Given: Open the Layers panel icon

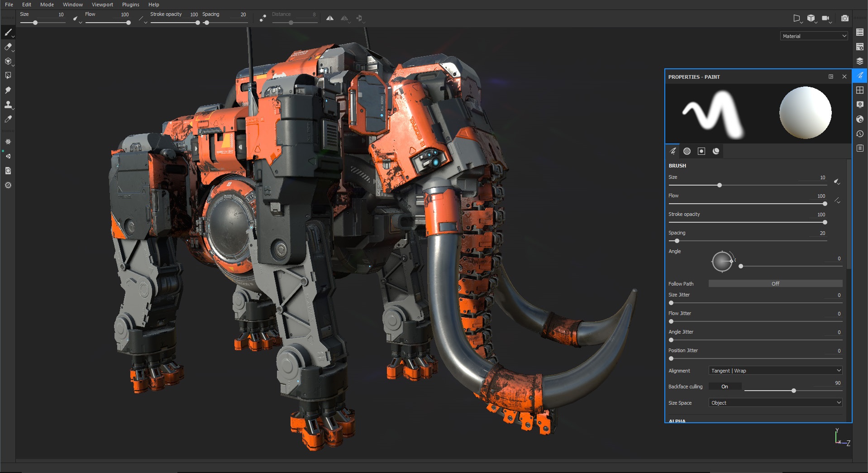Looking at the screenshot, I should pos(860,61).
